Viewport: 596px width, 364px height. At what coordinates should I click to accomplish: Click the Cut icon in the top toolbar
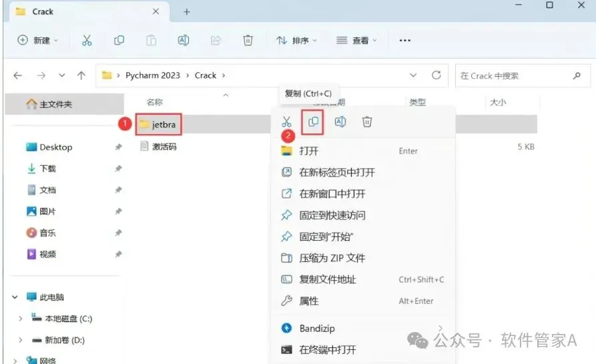tap(87, 40)
